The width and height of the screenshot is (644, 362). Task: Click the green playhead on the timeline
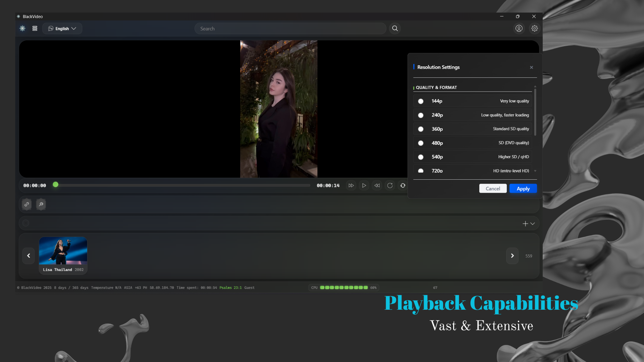coord(56,184)
